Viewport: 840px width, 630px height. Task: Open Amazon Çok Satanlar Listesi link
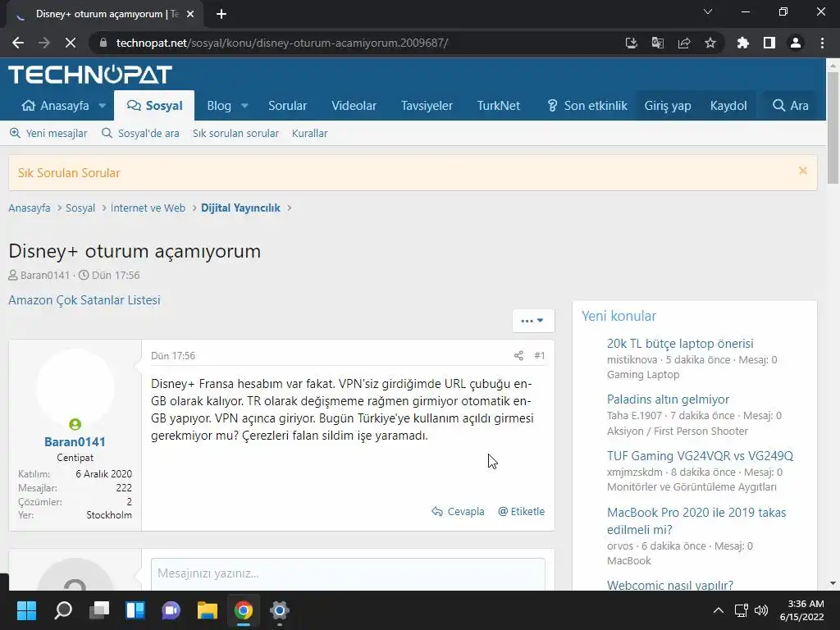(x=84, y=300)
